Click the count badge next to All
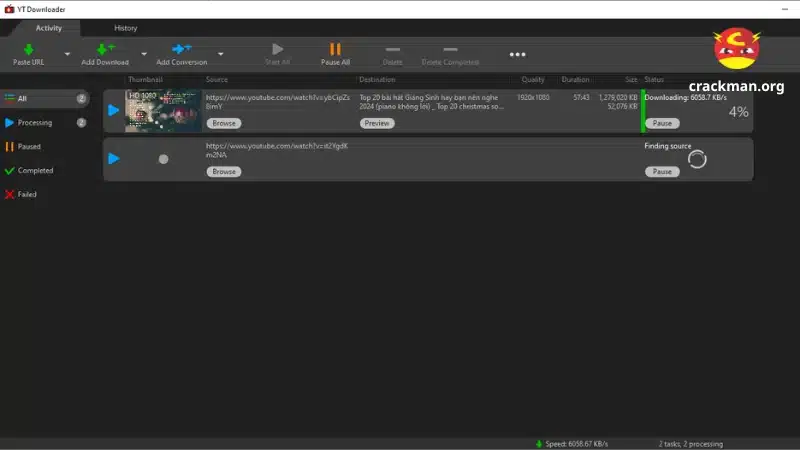 click(81, 98)
